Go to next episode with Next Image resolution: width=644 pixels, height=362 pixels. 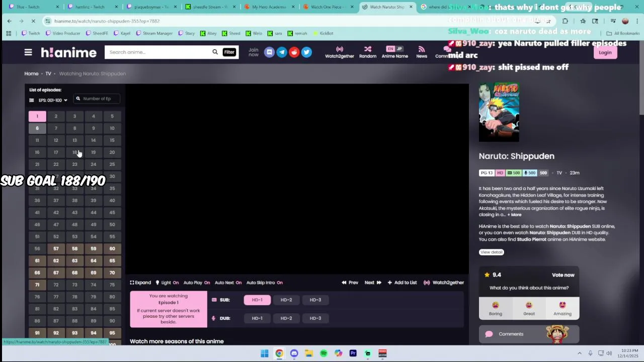[x=373, y=283]
